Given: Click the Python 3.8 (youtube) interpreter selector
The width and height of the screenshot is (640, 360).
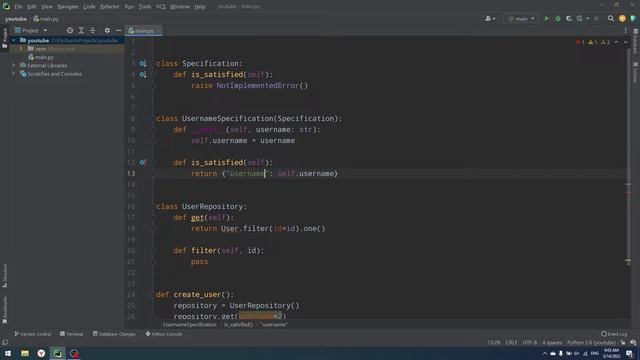Looking at the screenshot, I should [591, 342].
